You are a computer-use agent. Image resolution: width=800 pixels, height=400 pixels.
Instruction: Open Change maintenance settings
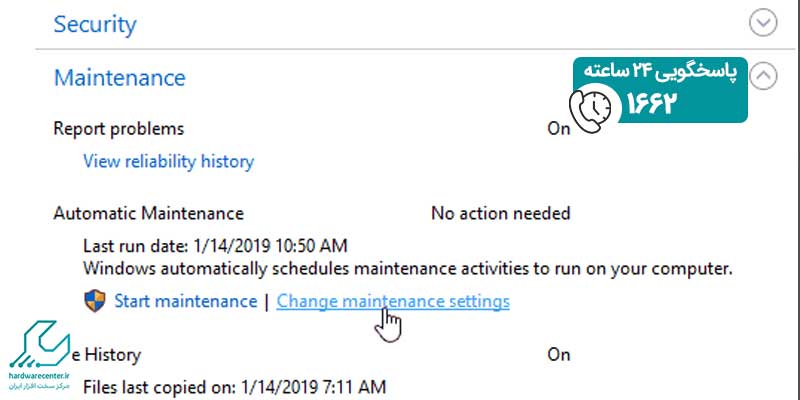pos(393,301)
